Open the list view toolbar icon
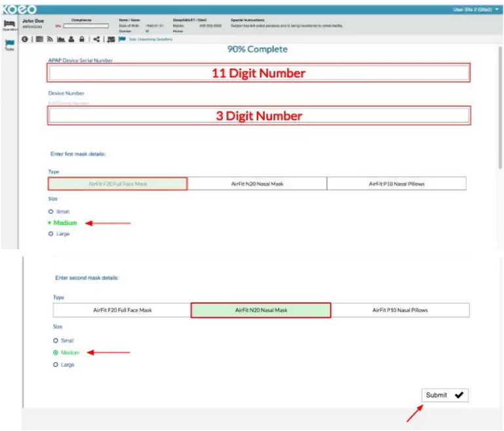 coord(39,39)
